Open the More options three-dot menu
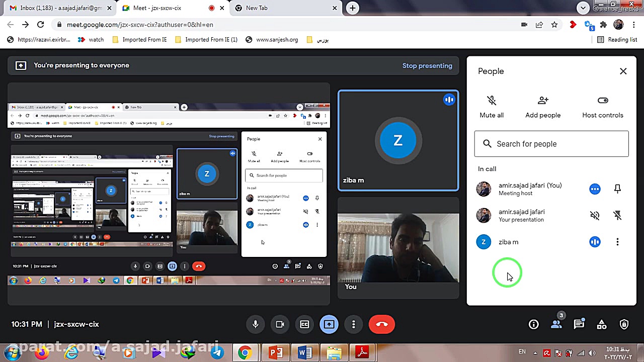This screenshot has height=362, width=644. point(354,324)
